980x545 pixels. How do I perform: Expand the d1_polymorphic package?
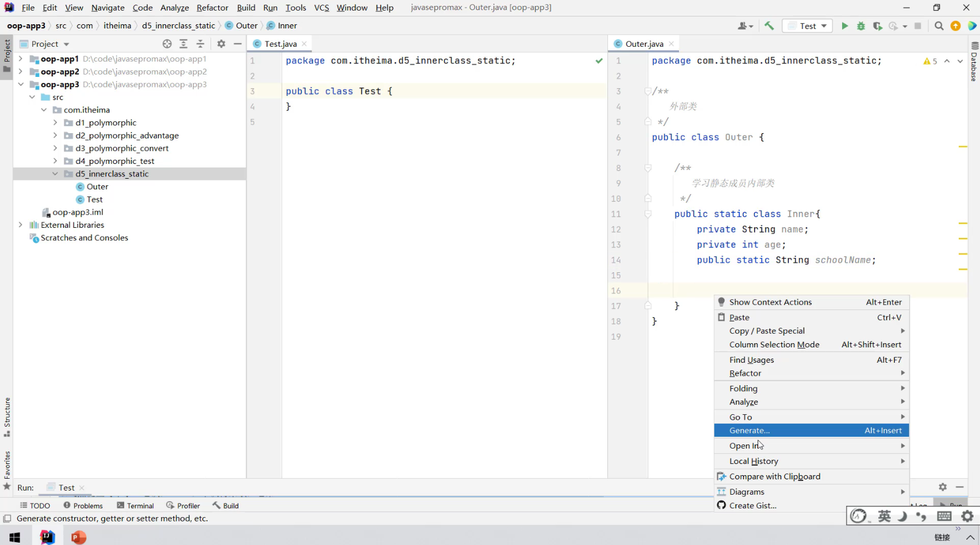[x=55, y=122]
